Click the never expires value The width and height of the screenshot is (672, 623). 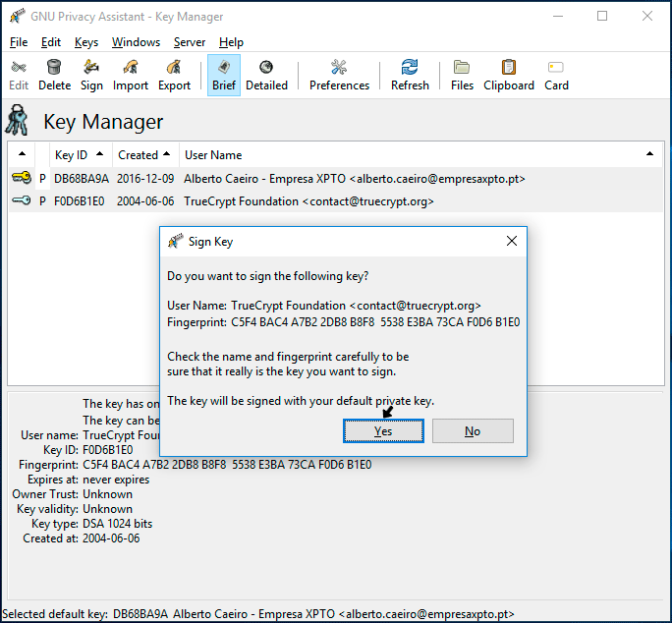pyautogui.click(x=116, y=480)
